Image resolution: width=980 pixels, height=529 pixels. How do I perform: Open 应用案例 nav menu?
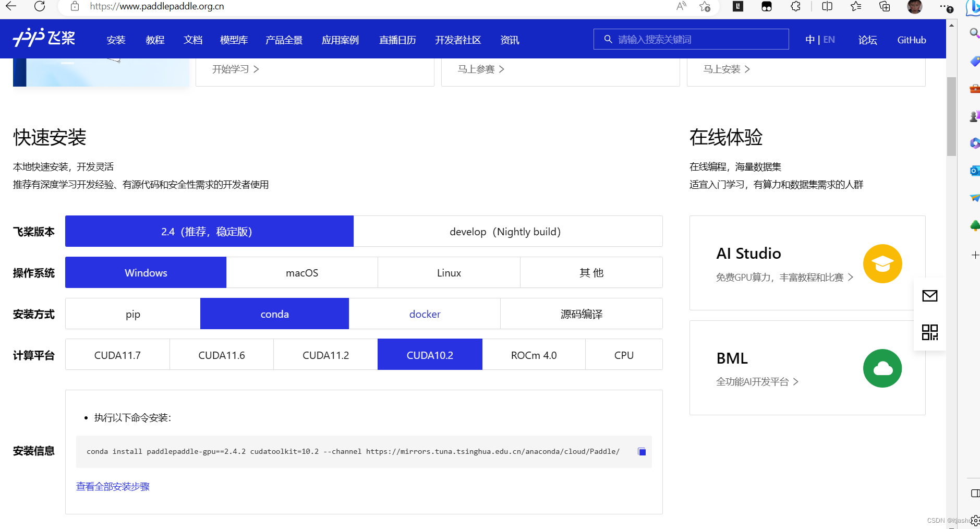point(340,40)
